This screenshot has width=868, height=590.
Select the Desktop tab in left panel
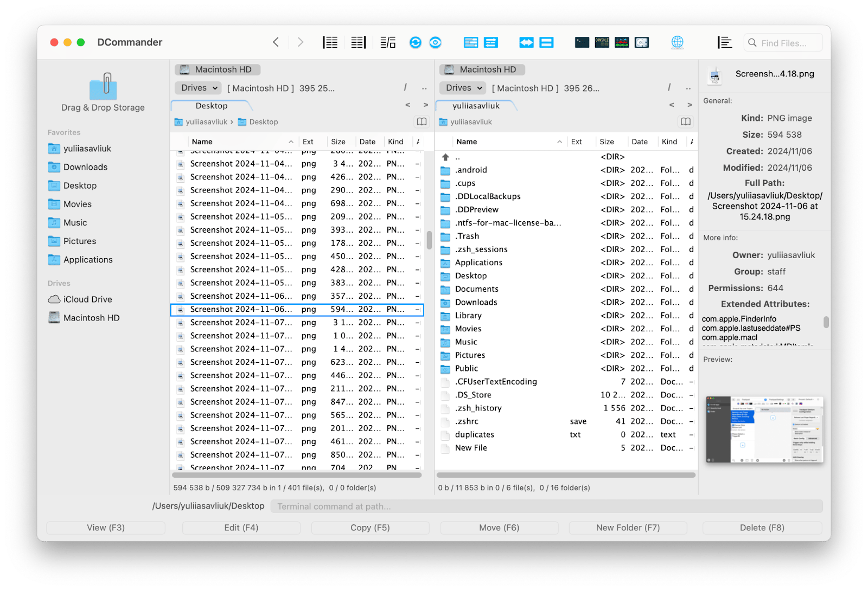coord(212,106)
